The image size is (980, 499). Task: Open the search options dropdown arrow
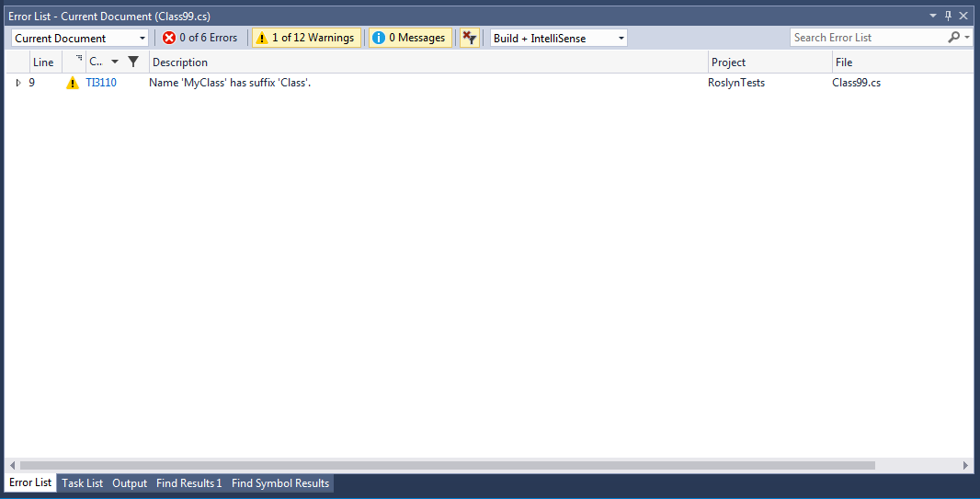[967, 38]
